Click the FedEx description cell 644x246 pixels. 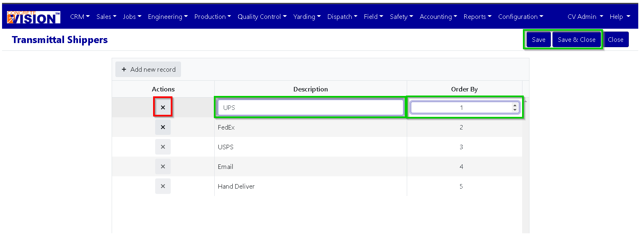pos(311,127)
